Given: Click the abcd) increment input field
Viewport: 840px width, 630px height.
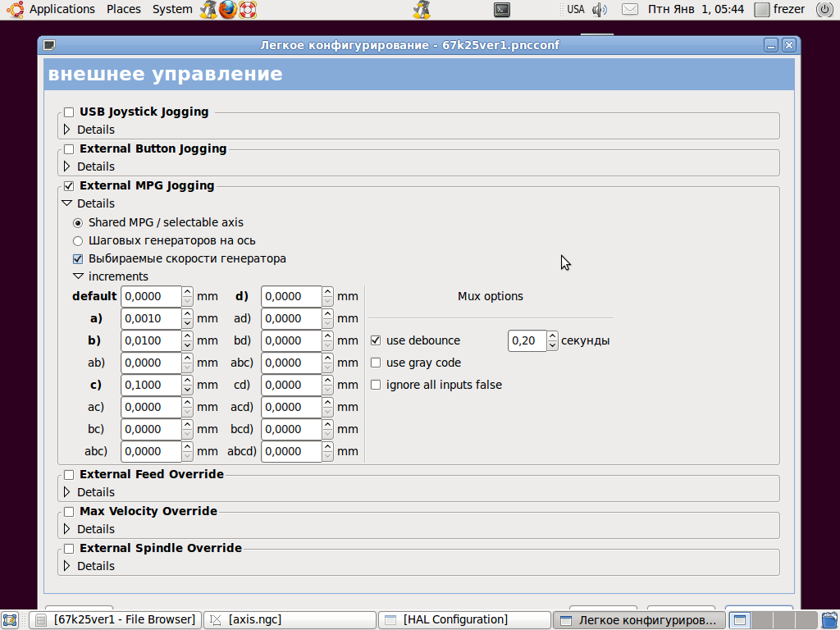Looking at the screenshot, I should [x=291, y=452].
